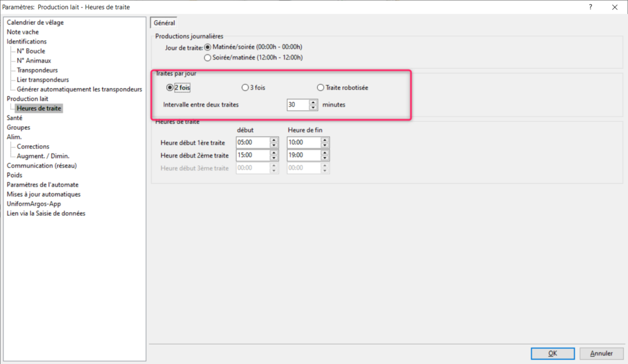Open the Général tab
Viewport: 628px width, 364px height.
click(164, 23)
